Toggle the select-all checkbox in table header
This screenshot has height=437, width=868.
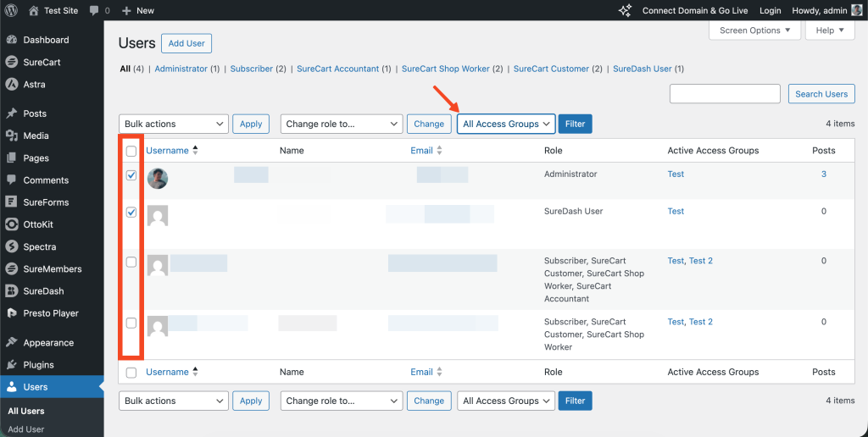(131, 151)
